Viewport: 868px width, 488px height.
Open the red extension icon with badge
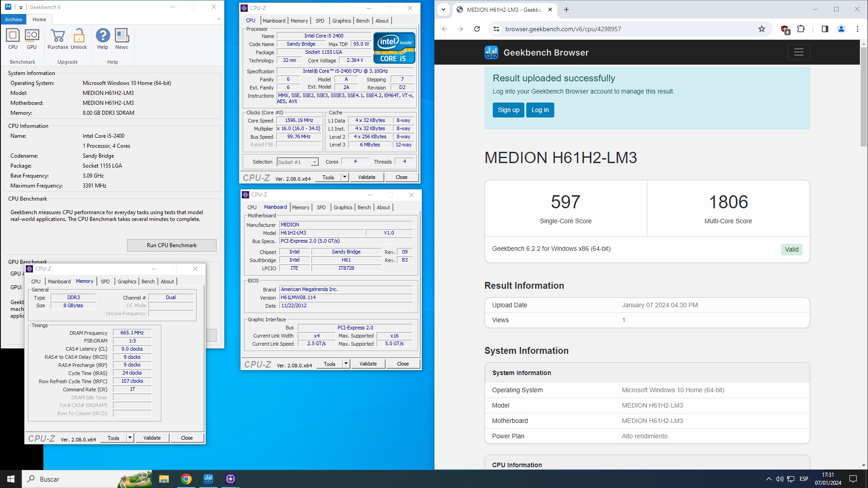[x=785, y=29]
